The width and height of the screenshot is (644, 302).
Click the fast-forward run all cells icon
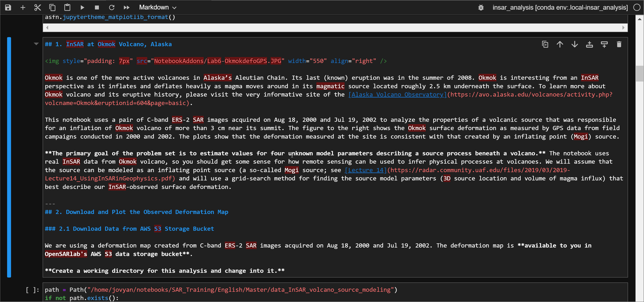click(127, 7)
